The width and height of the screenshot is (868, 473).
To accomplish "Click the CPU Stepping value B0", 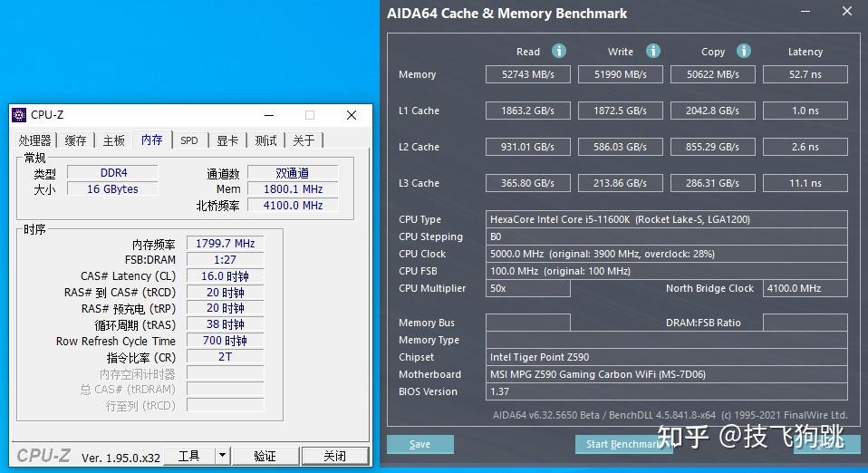I will click(x=667, y=236).
